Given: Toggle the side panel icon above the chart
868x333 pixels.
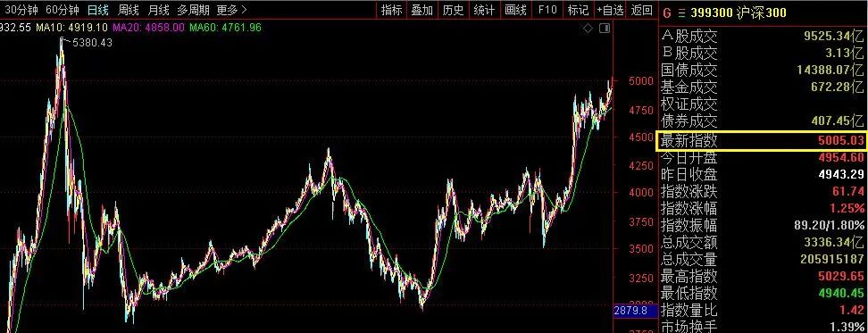Looking at the screenshot, I should coord(605,29).
